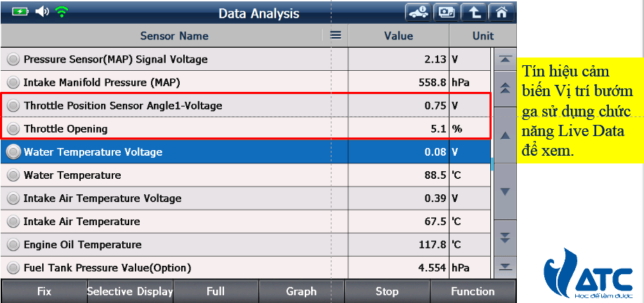
Task: Click the home icon in title bar
Action: pyautogui.click(x=501, y=13)
